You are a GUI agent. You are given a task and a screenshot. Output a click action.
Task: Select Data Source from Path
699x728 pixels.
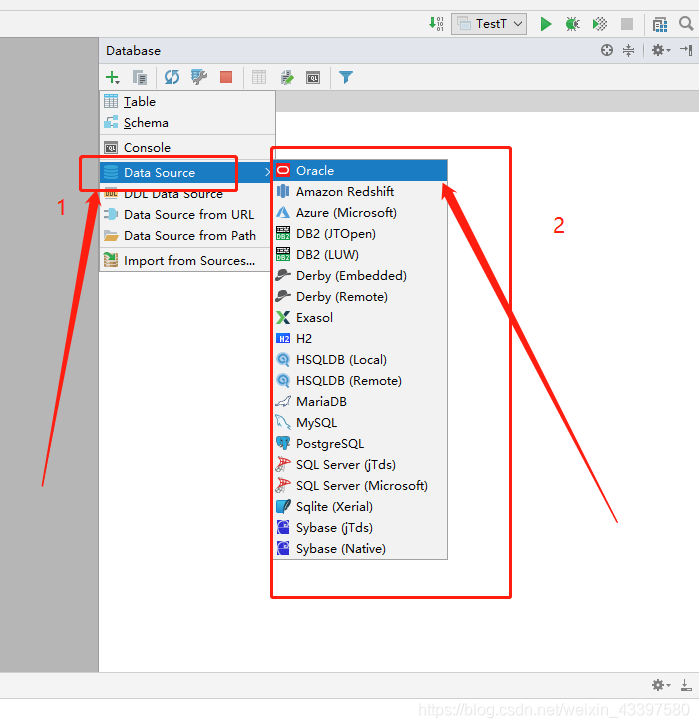(x=188, y=235)
